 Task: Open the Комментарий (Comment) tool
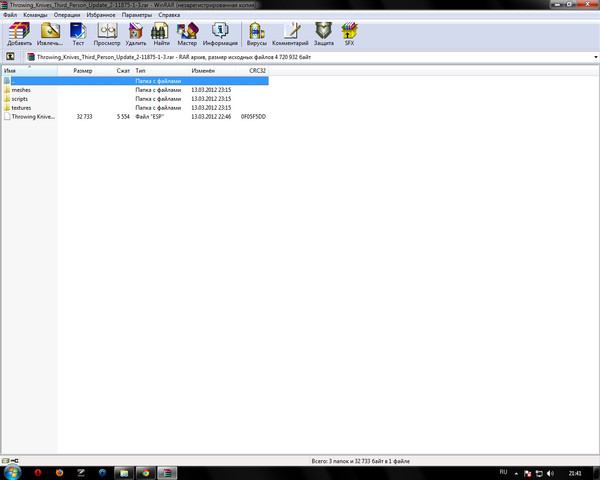pyautogui.click(x=290, y=34)
